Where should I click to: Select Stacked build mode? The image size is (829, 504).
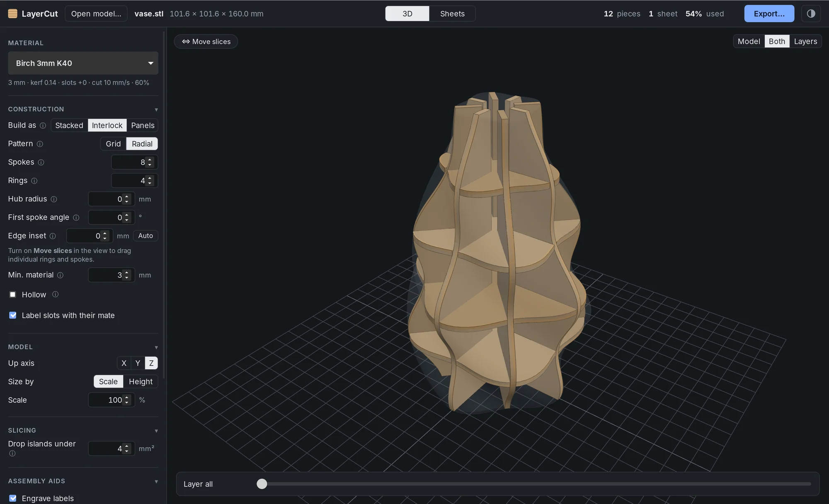coord(69,125)
